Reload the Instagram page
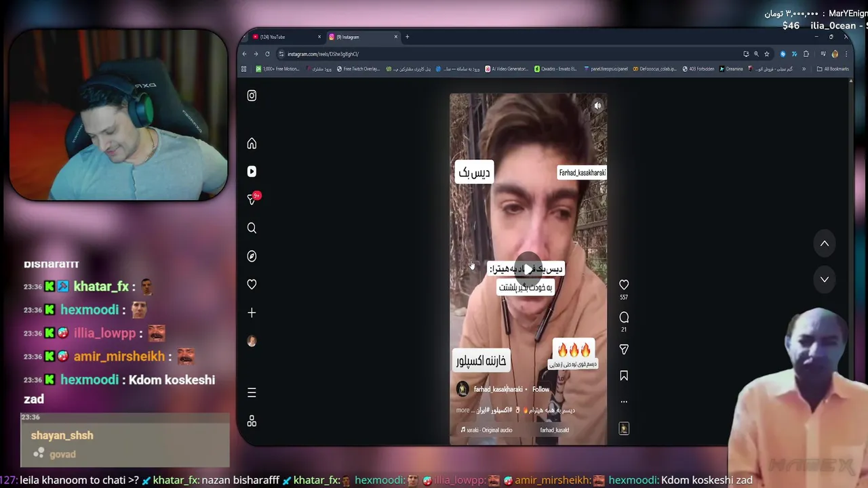 pos(267,54)
